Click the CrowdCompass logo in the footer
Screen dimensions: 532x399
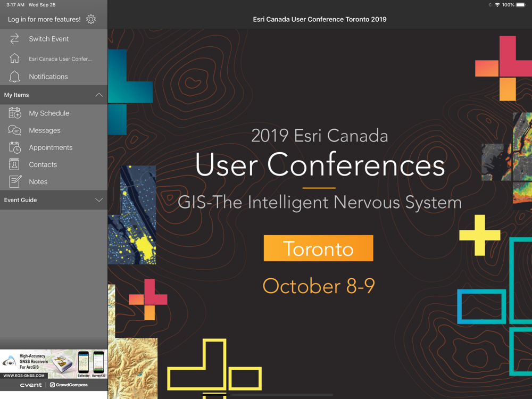[69, 385]
